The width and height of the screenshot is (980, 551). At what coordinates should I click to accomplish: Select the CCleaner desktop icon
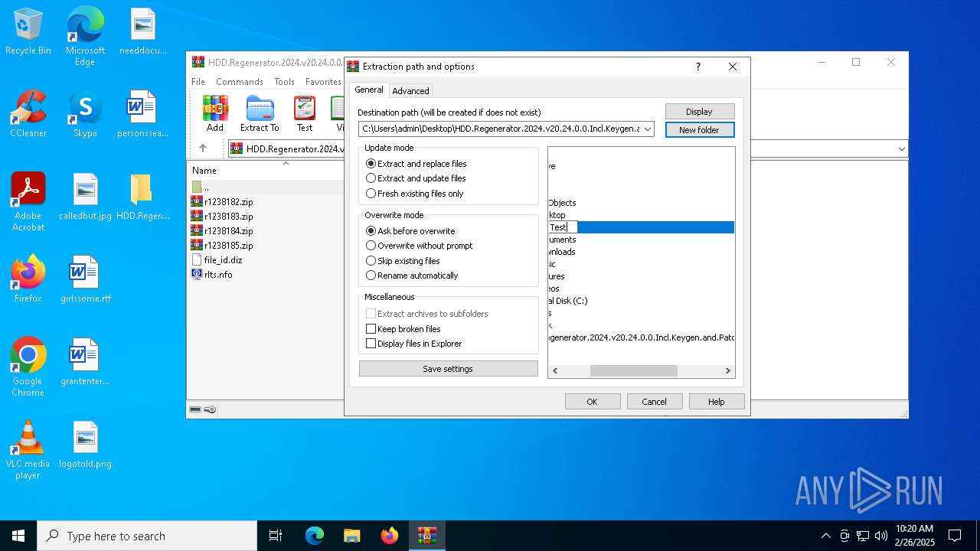point(28,114)
